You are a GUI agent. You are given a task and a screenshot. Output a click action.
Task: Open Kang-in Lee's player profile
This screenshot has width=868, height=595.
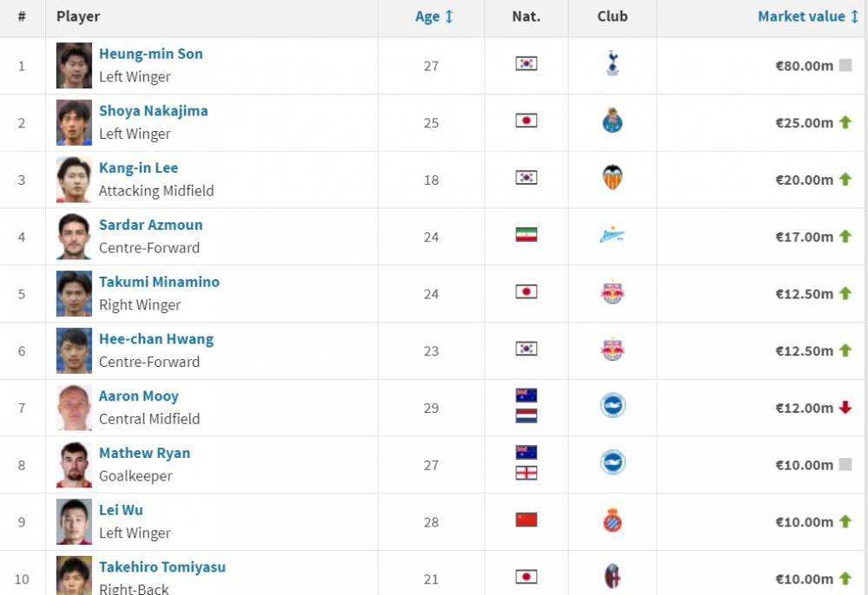[x=138, y=167]
